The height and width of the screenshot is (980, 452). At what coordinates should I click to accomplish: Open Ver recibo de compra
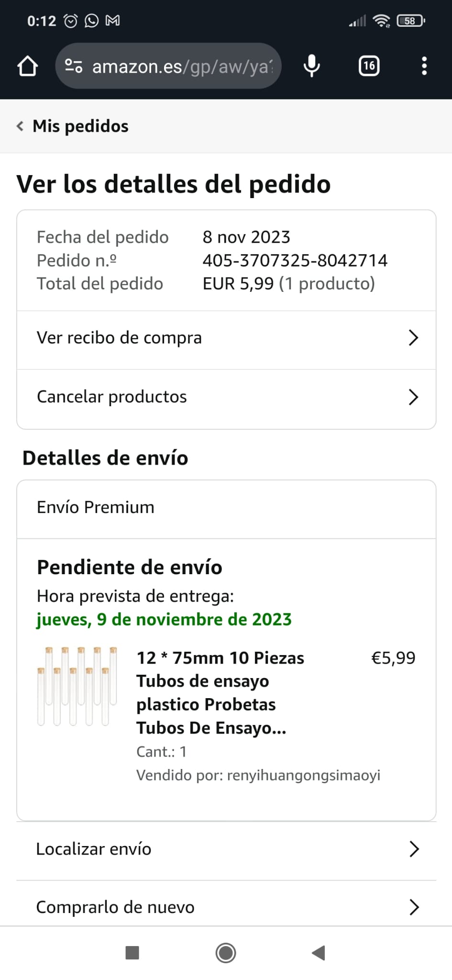click(120, 338)
